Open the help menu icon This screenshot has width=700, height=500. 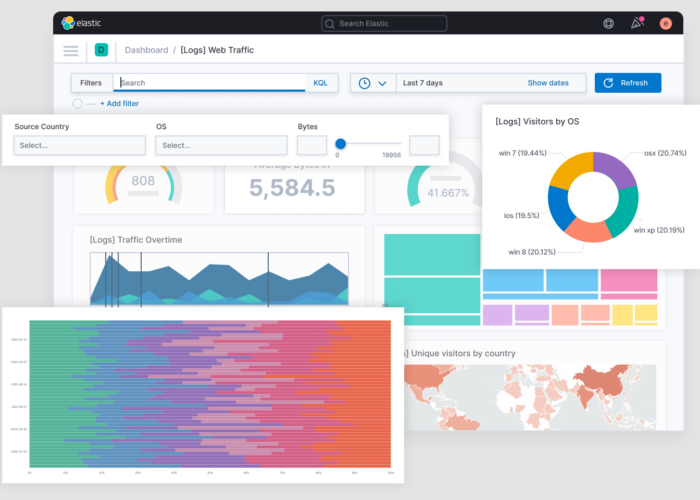(609, 23)
